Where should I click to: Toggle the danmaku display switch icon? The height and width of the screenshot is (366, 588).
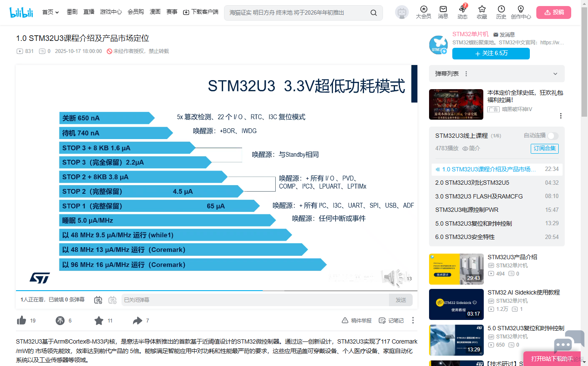(98, 300)
